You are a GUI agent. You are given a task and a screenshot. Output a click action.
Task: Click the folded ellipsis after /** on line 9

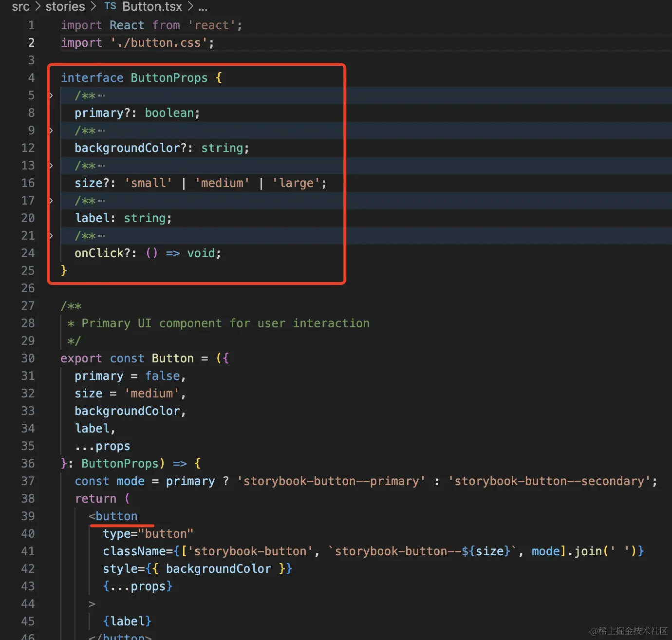point(101,131)
